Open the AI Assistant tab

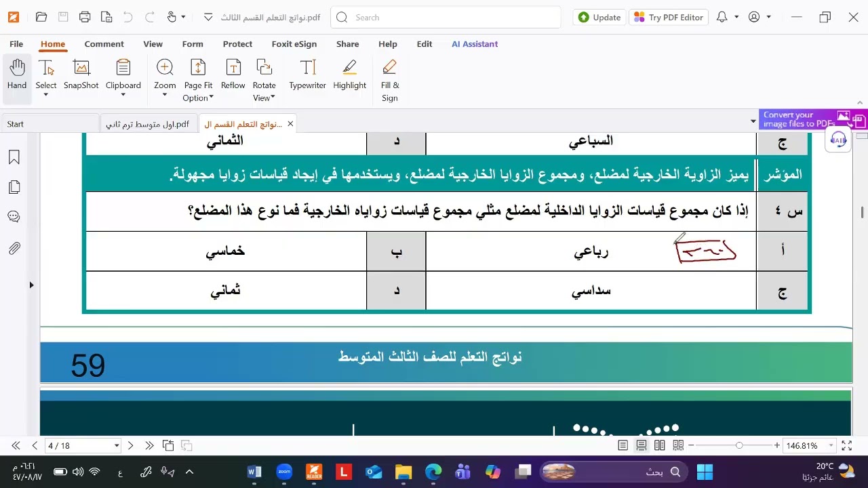click(475, 44)
